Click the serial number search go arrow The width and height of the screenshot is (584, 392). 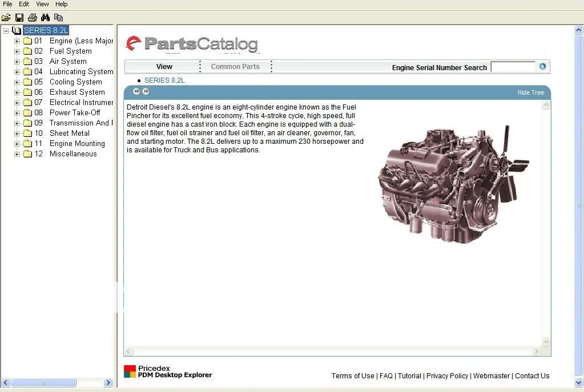click(542, 66)
